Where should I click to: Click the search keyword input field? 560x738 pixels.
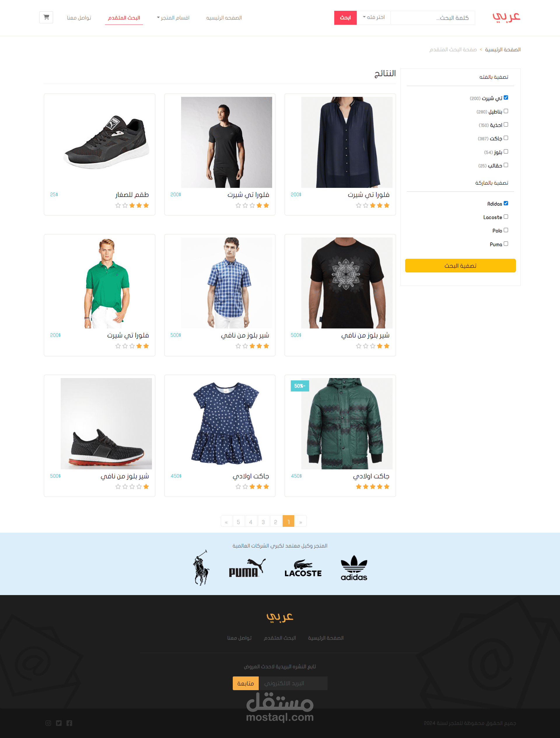point(433,18)
